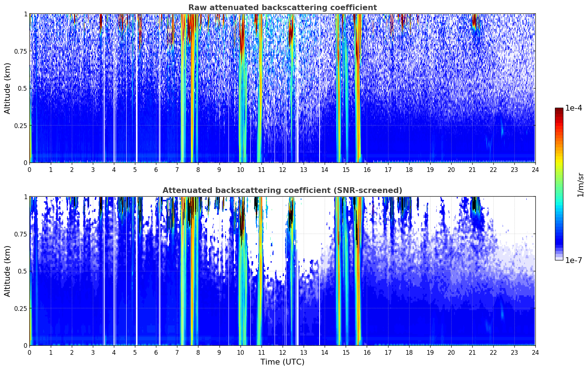Viewport: 588px width, 370px height.
Task: Click altitude tick "0.5" on the SNR-screened plot
Action: tap(22, 271)
